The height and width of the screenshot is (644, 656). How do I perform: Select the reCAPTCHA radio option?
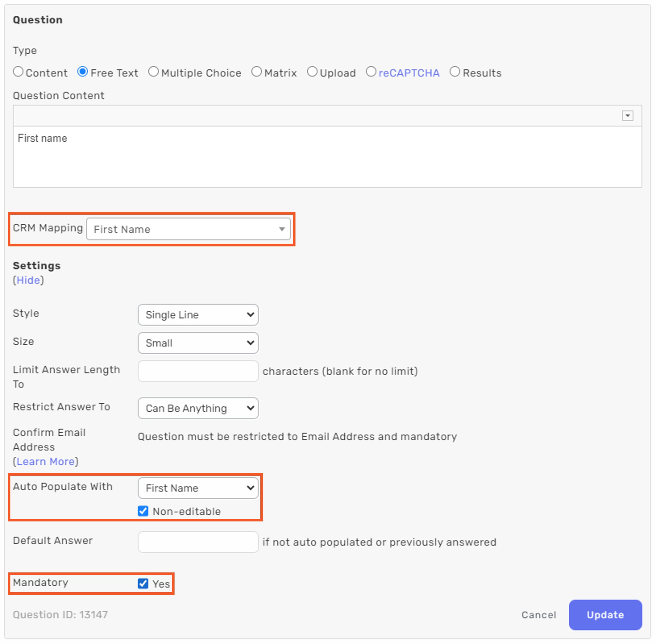pos(371,72)
